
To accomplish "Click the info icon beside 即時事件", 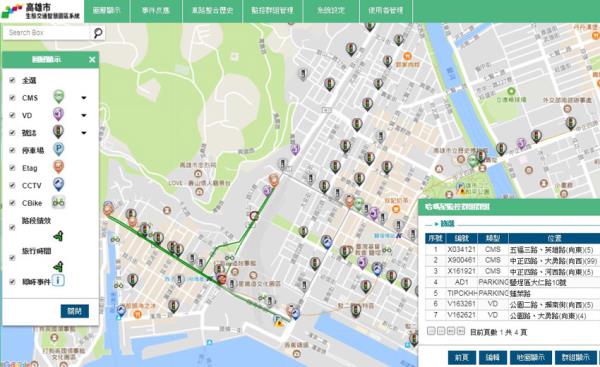I will (x=58, y=281).
